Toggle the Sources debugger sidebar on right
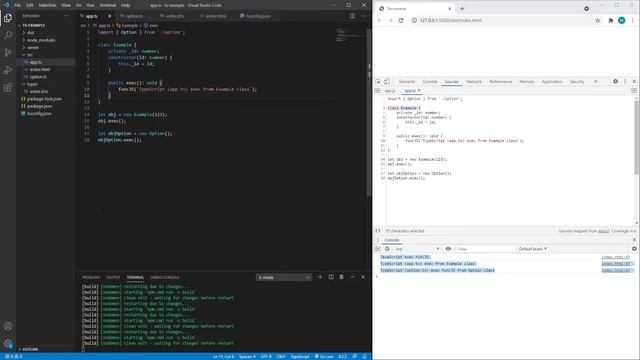 633,91
